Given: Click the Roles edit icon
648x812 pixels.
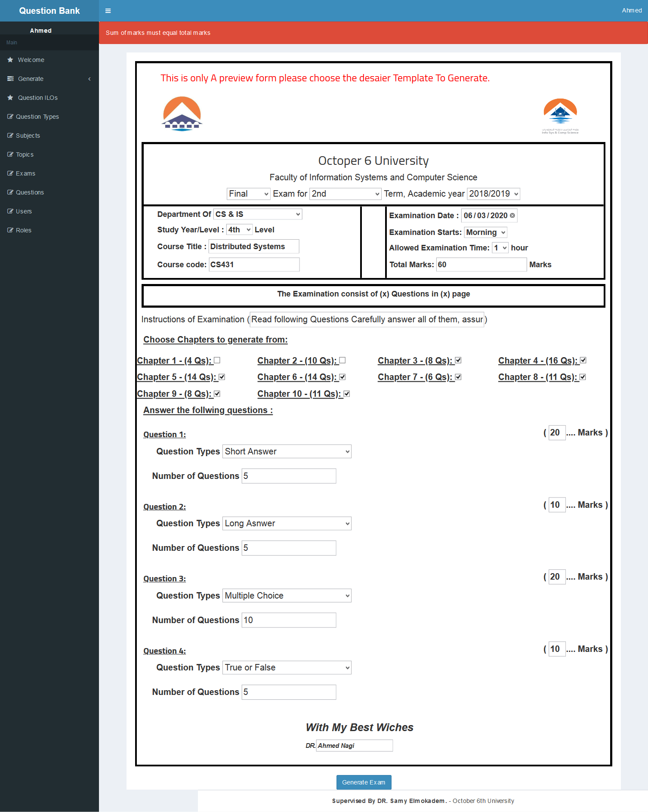Looking at the screenshot, I should (x=10, y=230).
